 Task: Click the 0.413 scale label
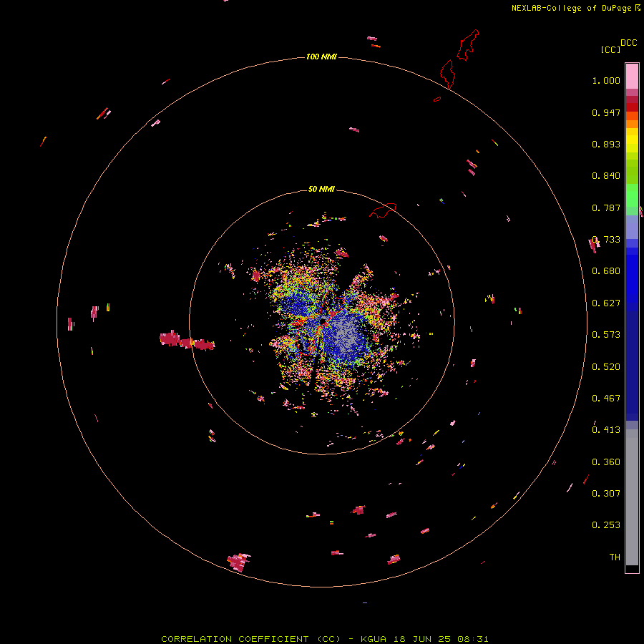pyautogui.click(x=606, y=430)
